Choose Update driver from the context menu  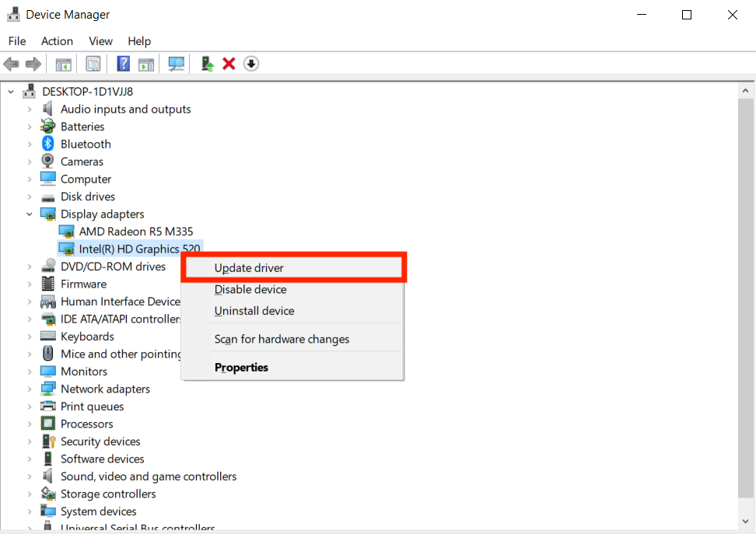tap(249, 268)
